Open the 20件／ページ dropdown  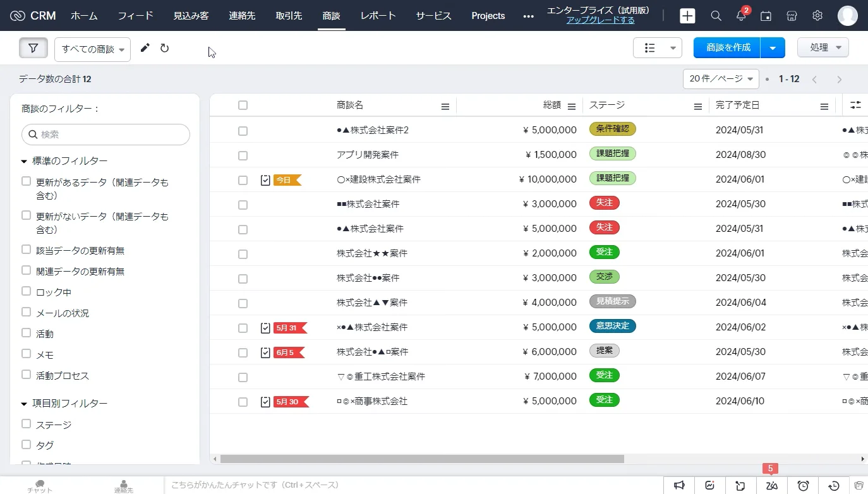click(x=721, y=79)
